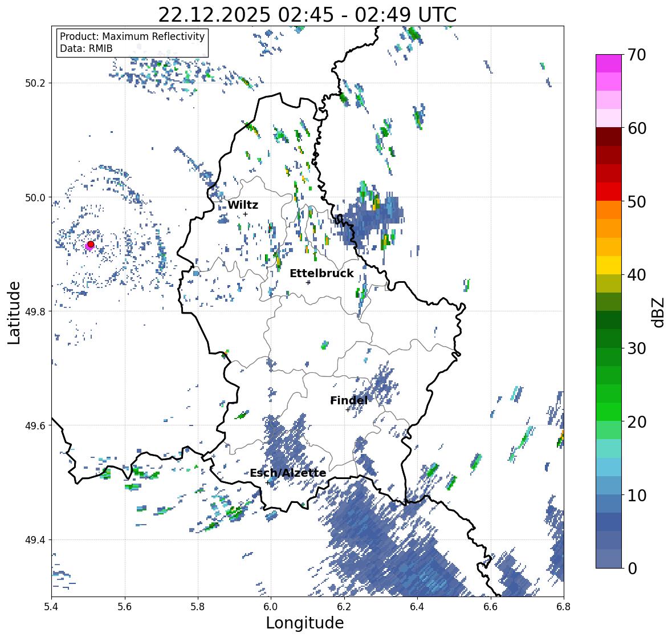Click the latitude tick label 49.4
Viewport: 672px width, 637px height.
[35, 539]
